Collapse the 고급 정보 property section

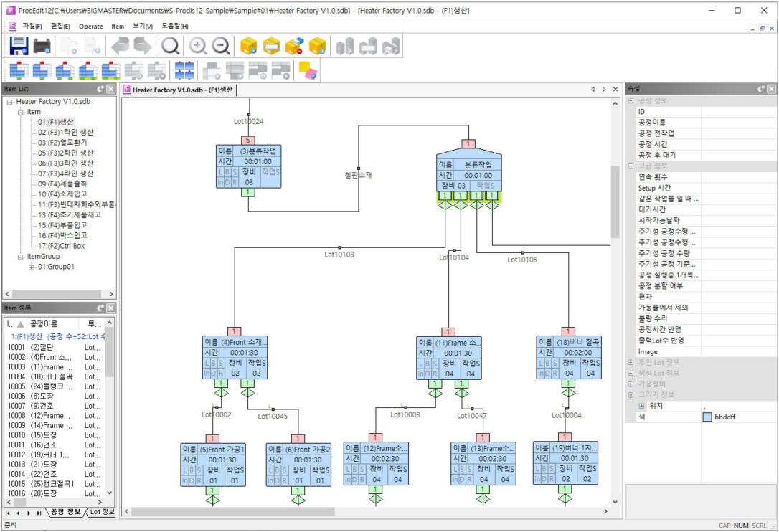631,166
